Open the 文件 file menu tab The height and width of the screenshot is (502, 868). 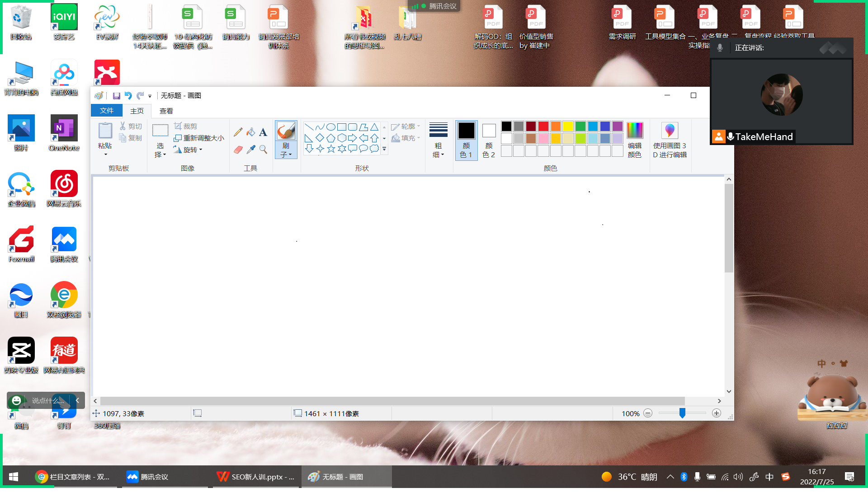pos(107,111)
